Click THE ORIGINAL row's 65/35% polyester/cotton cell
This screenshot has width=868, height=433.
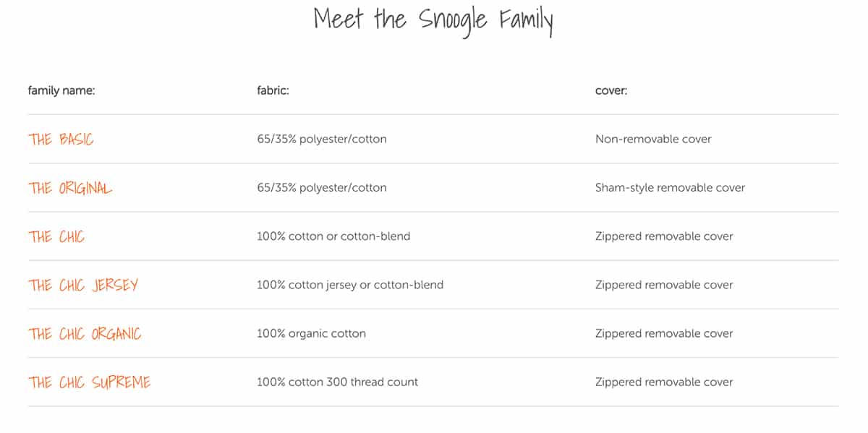tap(322, 187)
